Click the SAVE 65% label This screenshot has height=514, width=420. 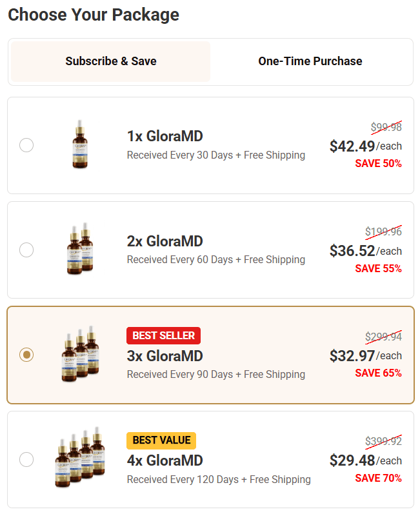[x=378, y=373]
